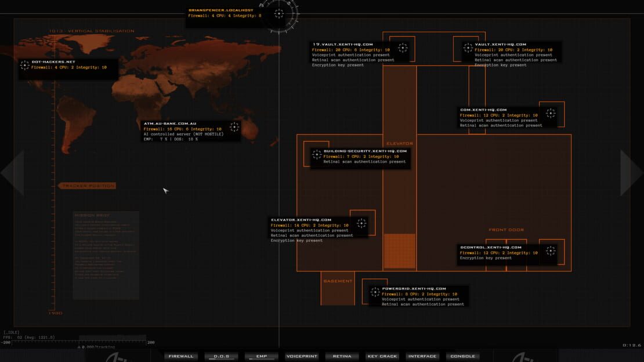
Task: Click the DCONTROL.XENTI-HQ.COM server name
Action: coord(491,247)
